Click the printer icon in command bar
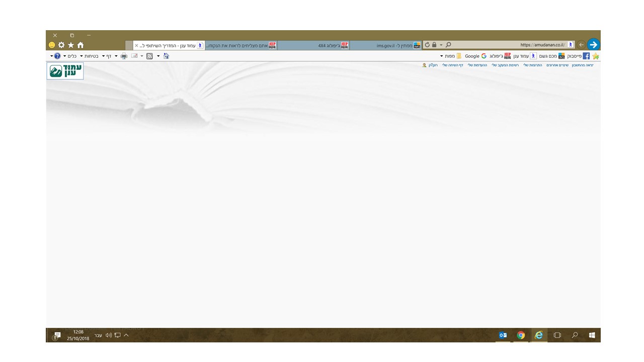644x362 pixels. (x=124, y=56)
